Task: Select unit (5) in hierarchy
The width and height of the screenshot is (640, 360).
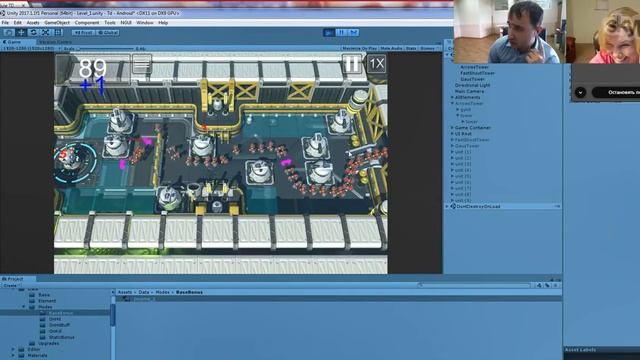Action: click(x=463, y=176)
